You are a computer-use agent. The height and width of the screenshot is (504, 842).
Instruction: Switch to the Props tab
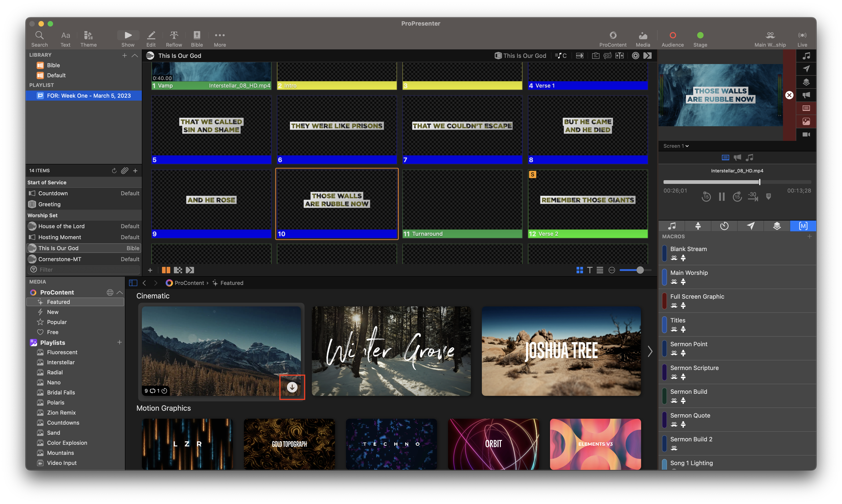776,226
